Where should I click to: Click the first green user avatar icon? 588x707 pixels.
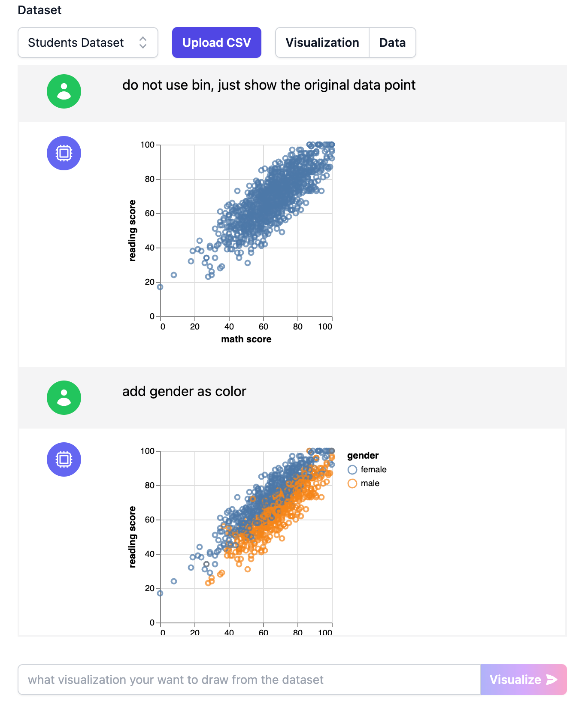pyautogui.click(x=64, y=91)
